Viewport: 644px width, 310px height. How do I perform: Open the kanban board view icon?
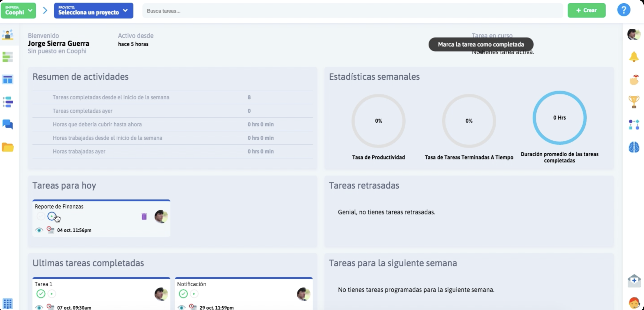point(8,79)
